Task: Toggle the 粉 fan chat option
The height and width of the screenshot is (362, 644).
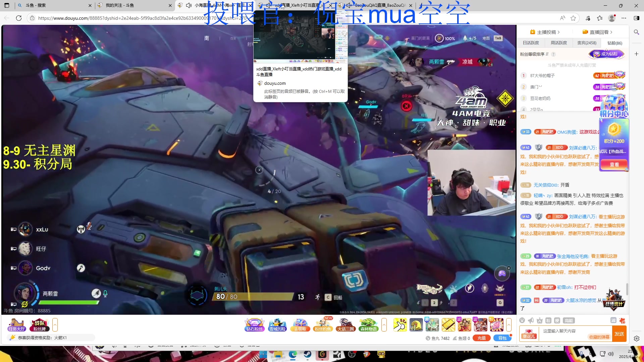Action: point(548,320)
